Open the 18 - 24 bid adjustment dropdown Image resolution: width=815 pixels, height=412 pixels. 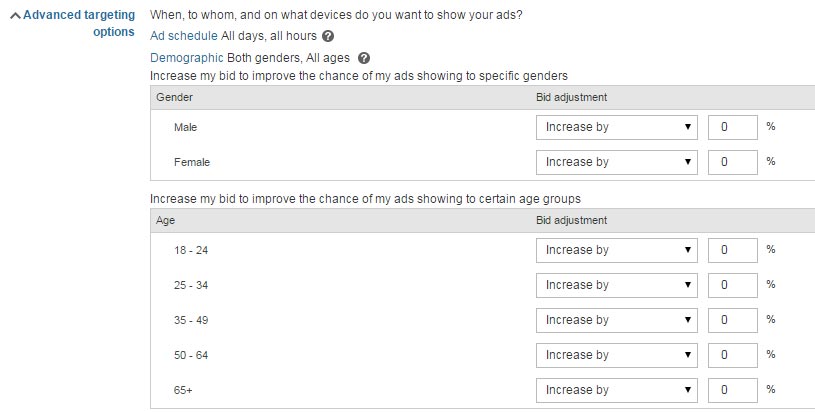[x=616, y=250]
